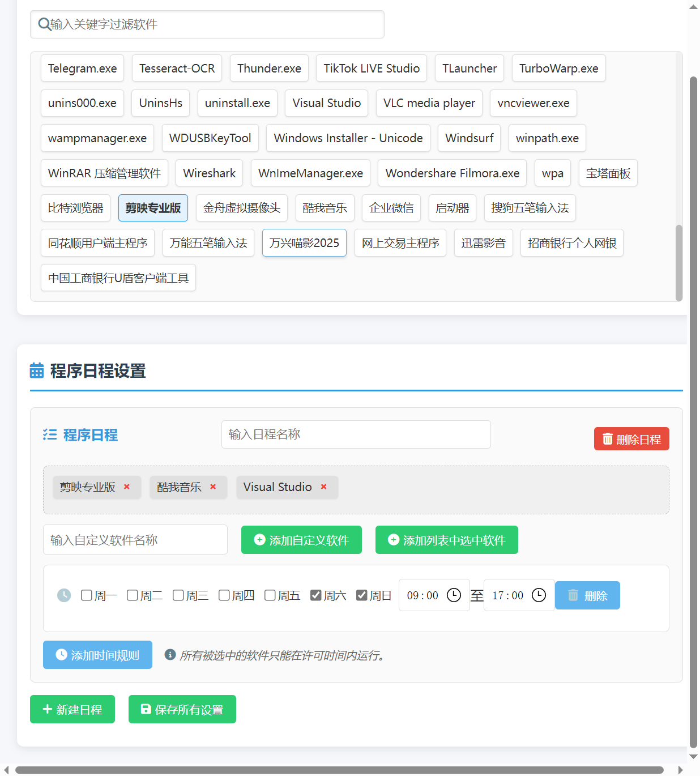Image resolution: width=700 pixels, height=776 pixels.
Task: Click the 输入日程名称 input field
Action: coord(356,434)
